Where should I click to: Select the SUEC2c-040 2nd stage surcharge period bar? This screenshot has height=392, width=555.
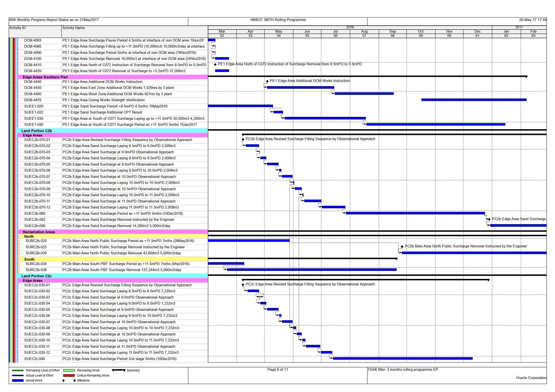coord(403,358)
